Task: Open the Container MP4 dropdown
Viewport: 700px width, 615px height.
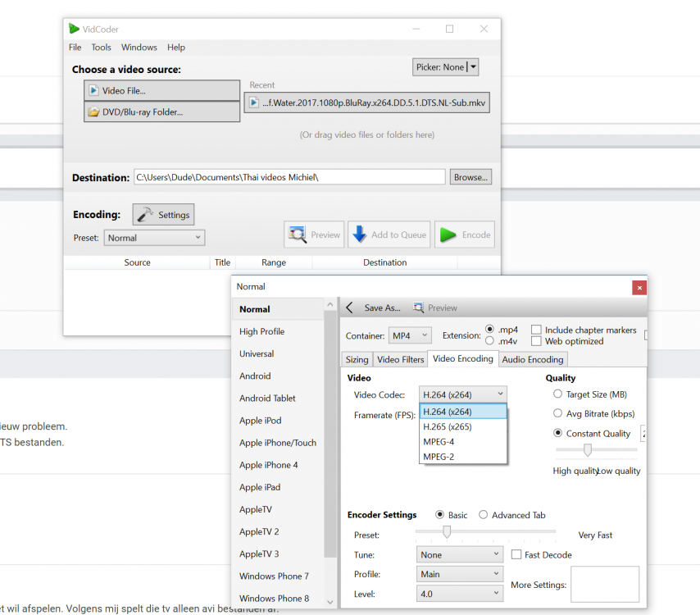Action: [x=410, y=335]
